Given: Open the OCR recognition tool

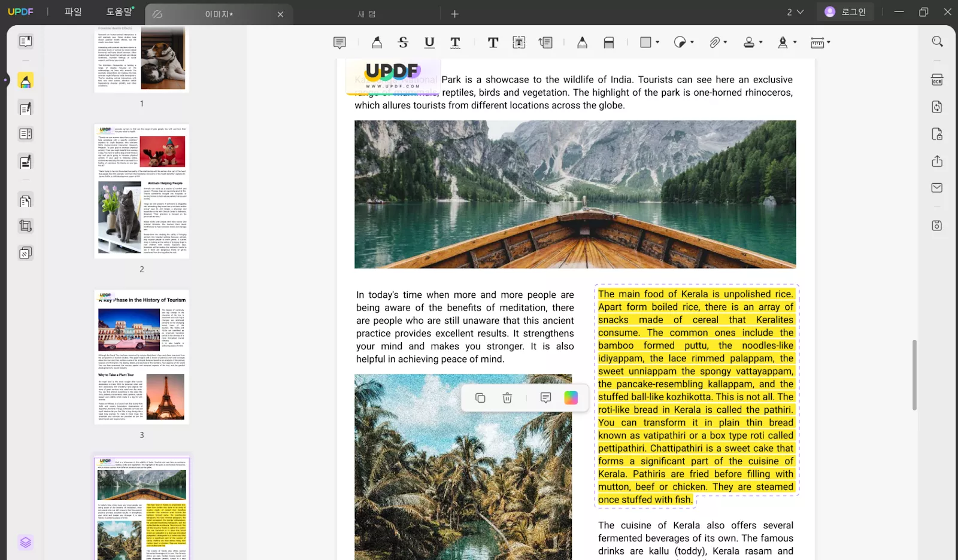Looking at the screenshot, I should [937, 80].
